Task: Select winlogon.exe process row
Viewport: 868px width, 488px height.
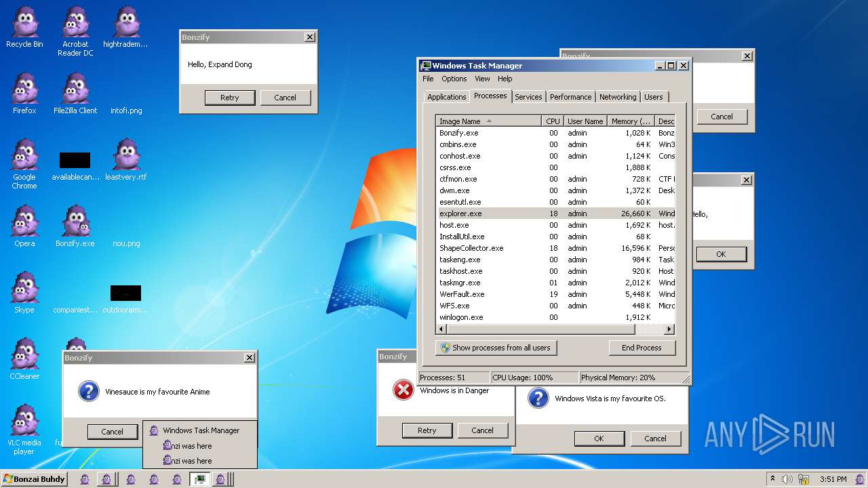Action: [555, 317]
